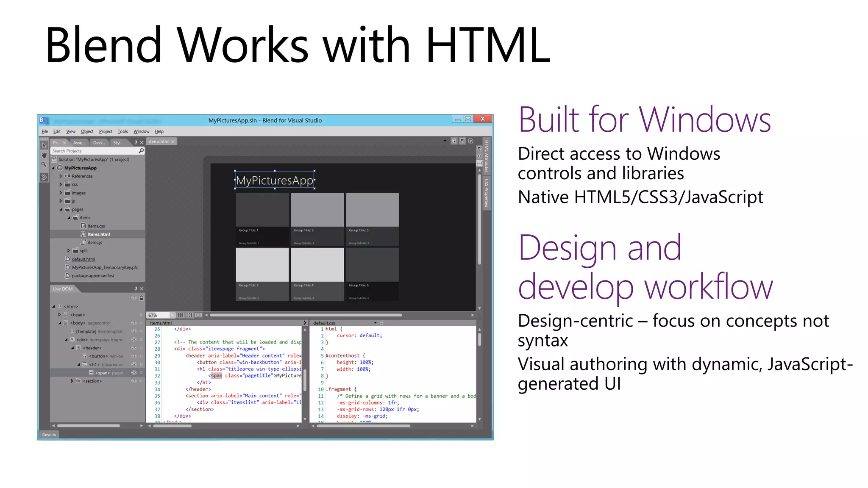The width and height of the screenshot is (868, 488).
Task: Click the search magnifier in Search Projects
Action: (x=141, y=151)
